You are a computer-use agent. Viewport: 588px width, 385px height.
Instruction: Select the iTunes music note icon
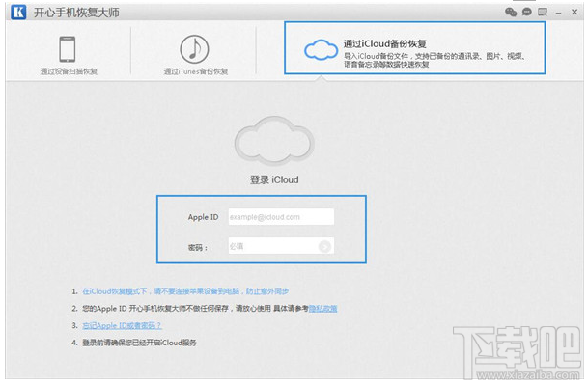pos(194,49)
